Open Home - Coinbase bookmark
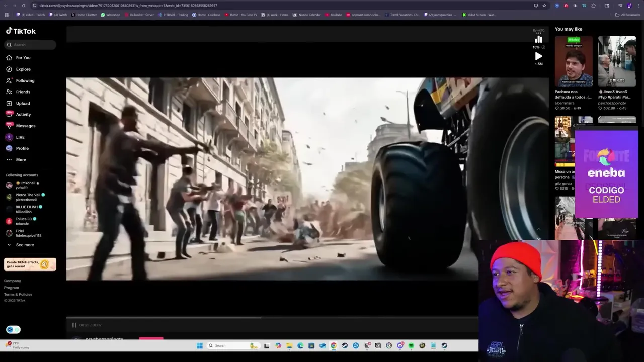 (206, 15)
